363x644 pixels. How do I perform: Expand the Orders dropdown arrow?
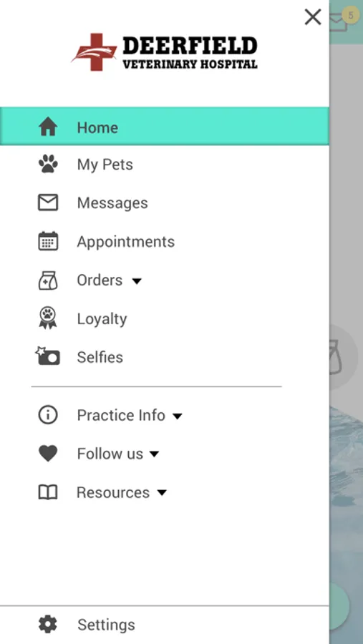tap(137, 281)
